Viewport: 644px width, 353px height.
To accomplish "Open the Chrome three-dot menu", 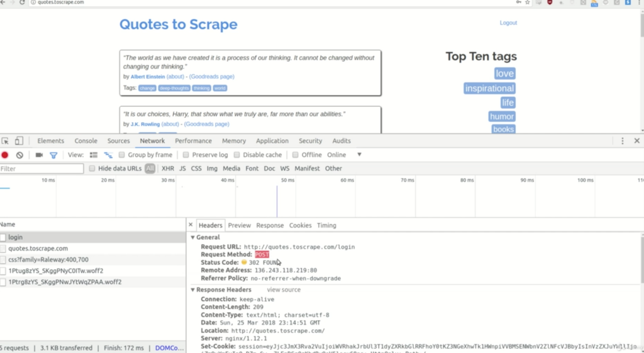I will pyautogui.click(x=639, y=2).
